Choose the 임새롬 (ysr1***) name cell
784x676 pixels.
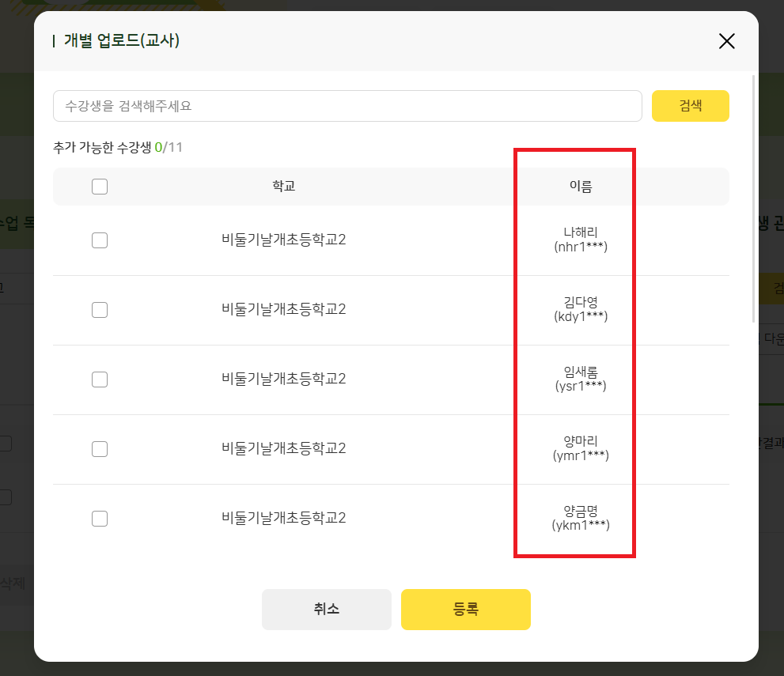(581, 379)
